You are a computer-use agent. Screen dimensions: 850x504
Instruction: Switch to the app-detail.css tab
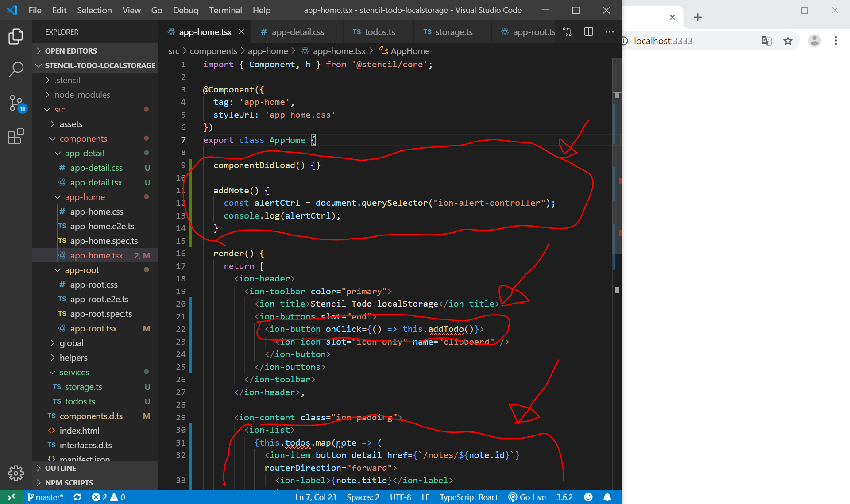[297, 32]
